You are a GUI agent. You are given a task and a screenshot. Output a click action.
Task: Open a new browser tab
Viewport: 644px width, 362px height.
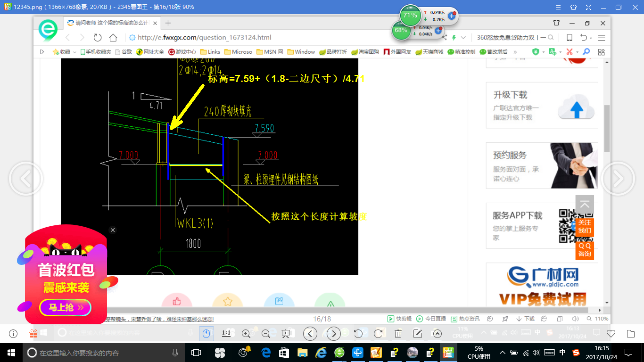tap(168, 23)
